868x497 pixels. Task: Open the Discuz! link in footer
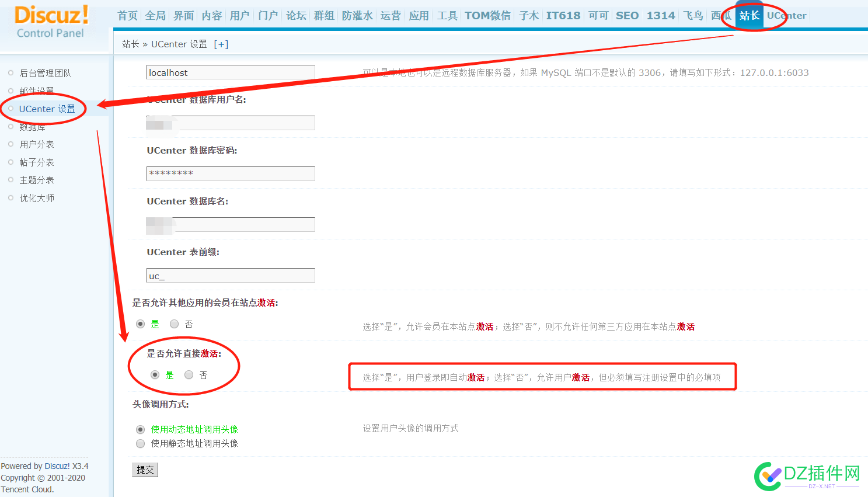(57, 466)
